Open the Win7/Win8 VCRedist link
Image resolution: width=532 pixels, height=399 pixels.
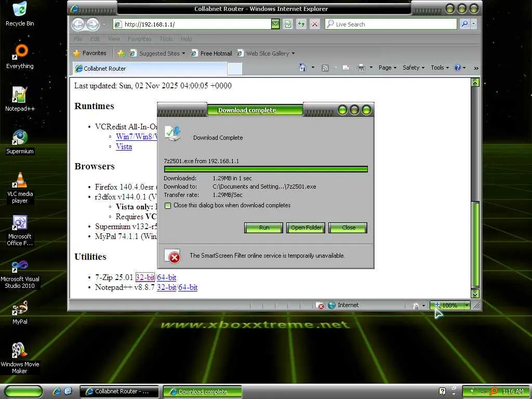pyautogui.click(x=137, y=137)
